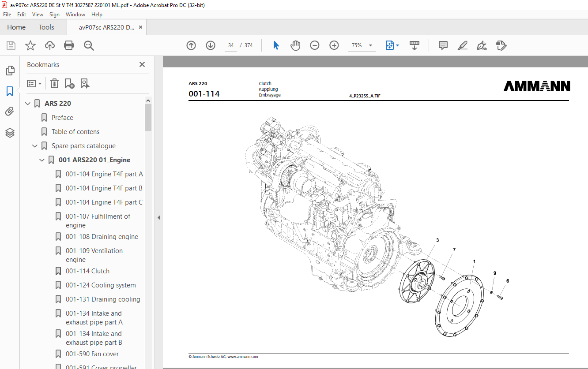
Task: Open 001-134 Intake and exhaust pipe part A
Action: [94, 318]
